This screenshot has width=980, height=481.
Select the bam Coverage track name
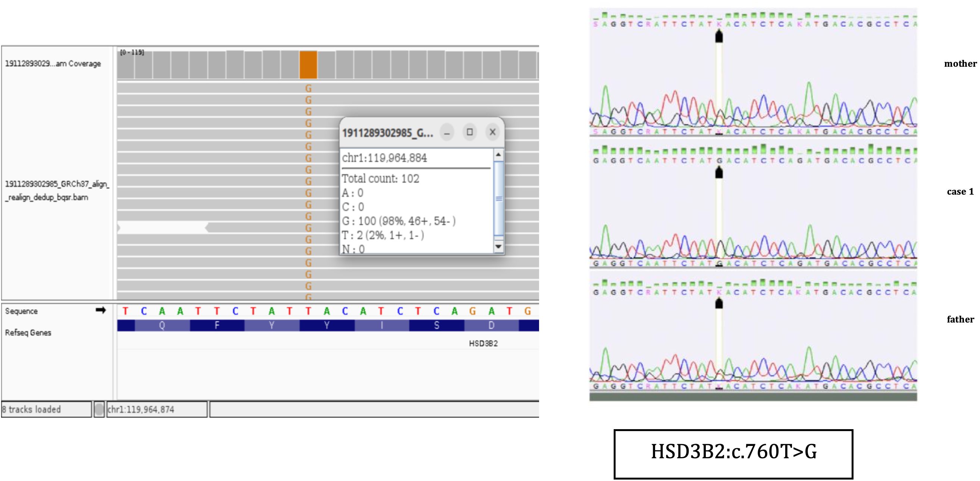pos(53,63)
